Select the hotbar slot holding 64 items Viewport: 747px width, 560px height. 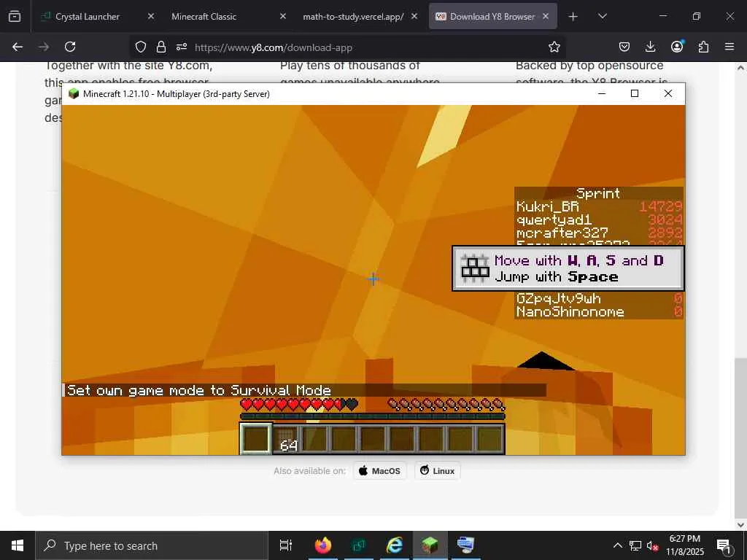(x=286, y=438)
